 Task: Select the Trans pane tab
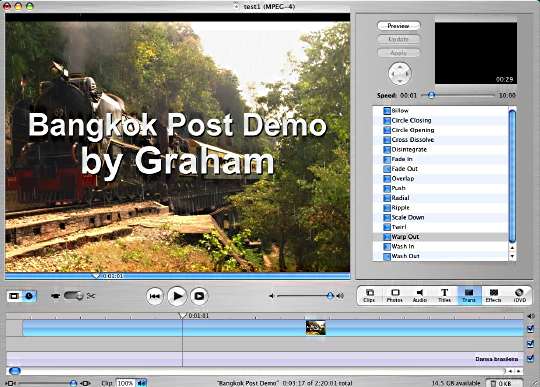(x=469, y=295)
